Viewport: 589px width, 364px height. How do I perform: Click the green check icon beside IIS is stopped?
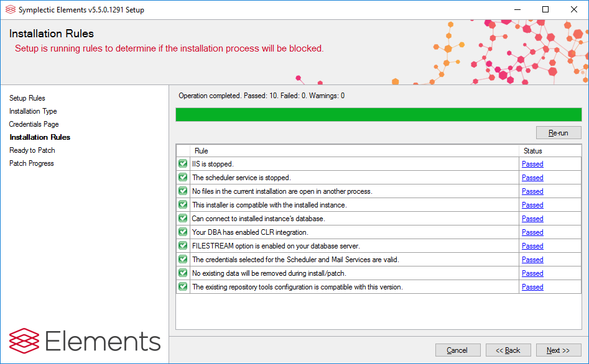tap(183, 164)
